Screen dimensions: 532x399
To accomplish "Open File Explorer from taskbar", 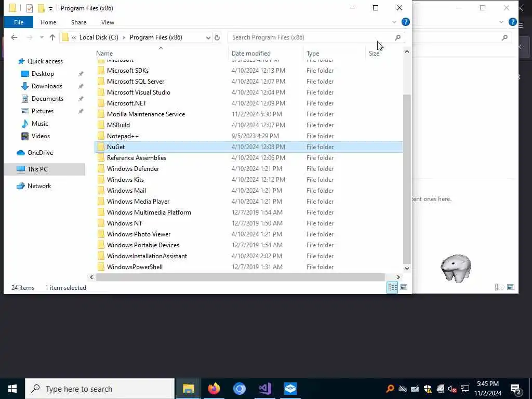I will (x=188, y=389).
